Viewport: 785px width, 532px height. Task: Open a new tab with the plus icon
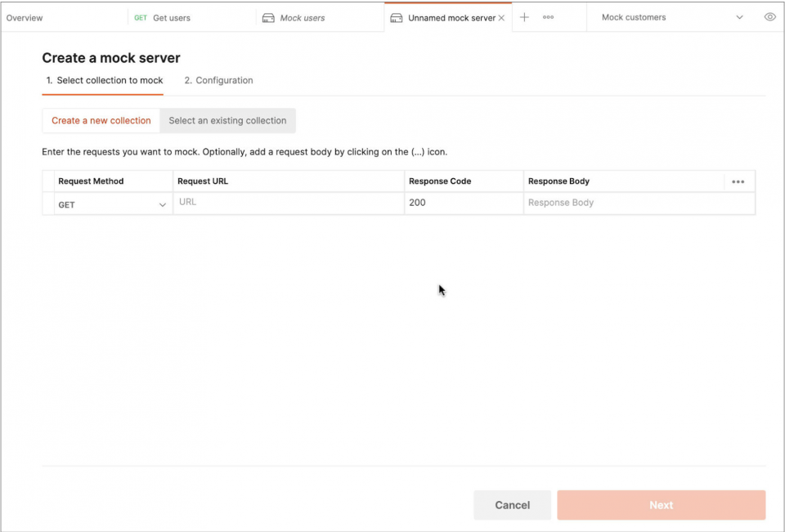pos(524,16)
